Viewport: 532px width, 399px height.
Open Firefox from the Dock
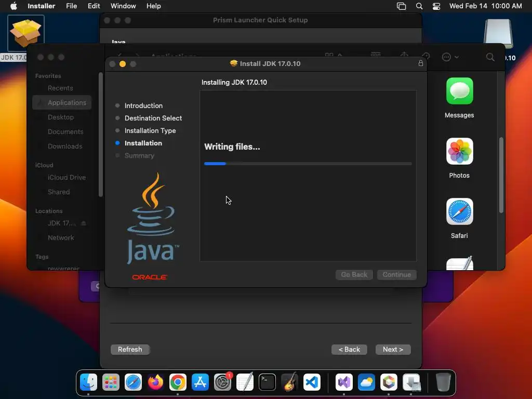coord(155,382)
